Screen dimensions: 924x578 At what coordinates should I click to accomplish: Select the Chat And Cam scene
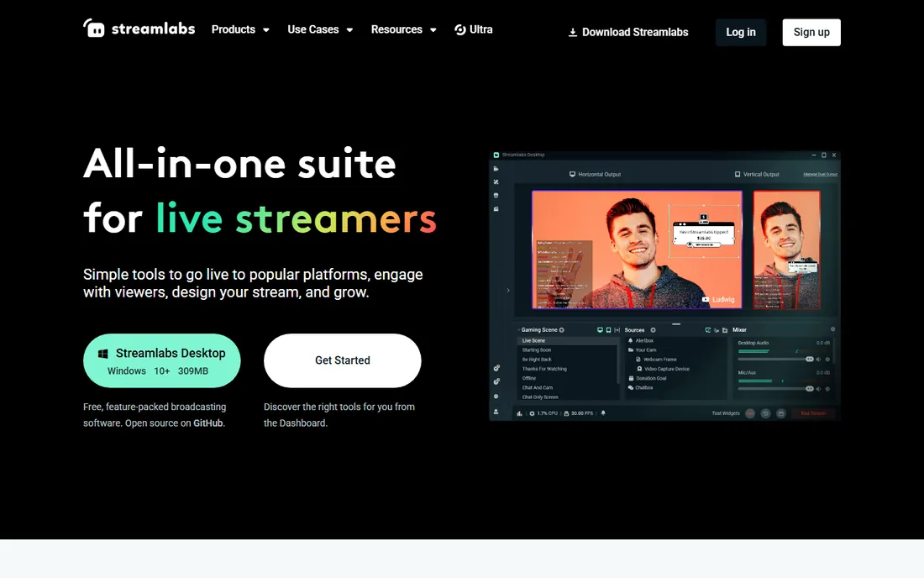(x=538, y=387)
